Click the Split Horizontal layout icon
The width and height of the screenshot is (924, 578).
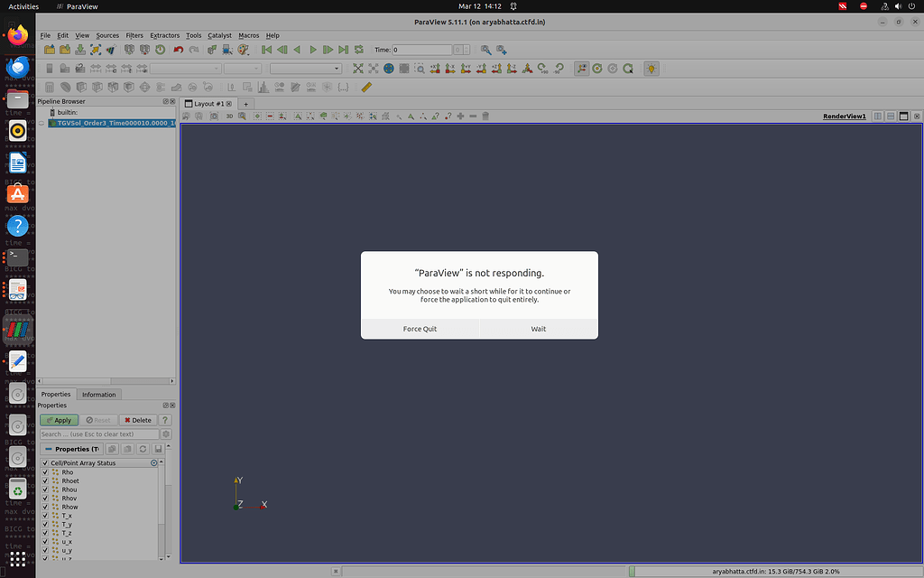tap(878, 116)
